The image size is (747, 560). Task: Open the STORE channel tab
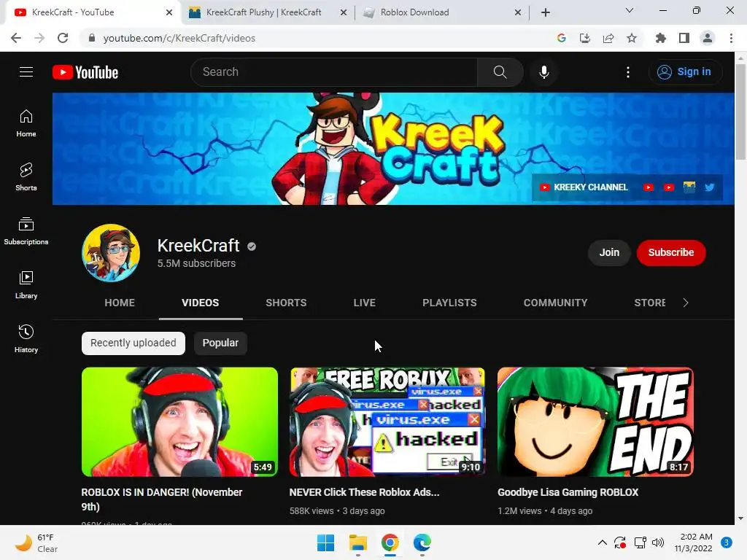[650, 303]
